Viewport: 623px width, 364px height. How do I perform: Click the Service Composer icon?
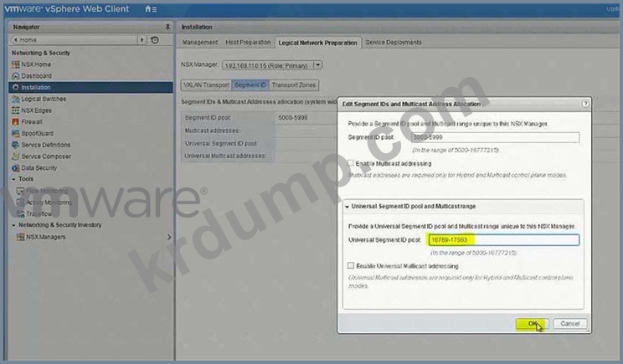16,156
